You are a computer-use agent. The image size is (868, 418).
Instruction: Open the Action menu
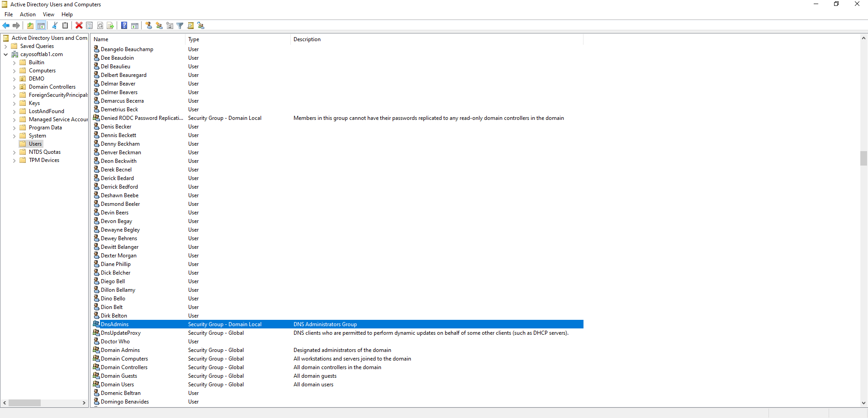tap(28, 14)
